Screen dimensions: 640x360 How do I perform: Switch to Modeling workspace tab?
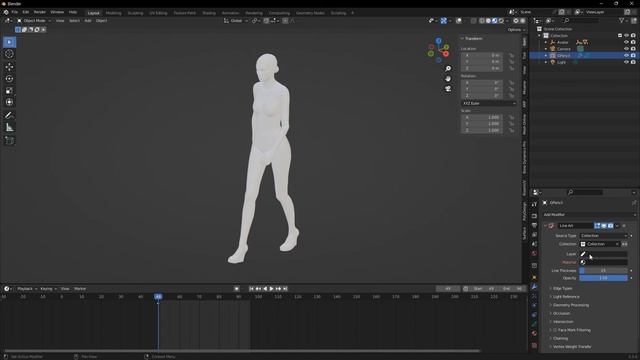point(113,13)
